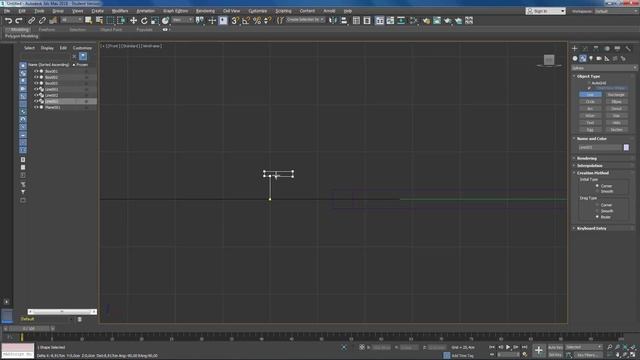Open the Customize menu in menu bar
640x360 pixels.
pos(258,11)
